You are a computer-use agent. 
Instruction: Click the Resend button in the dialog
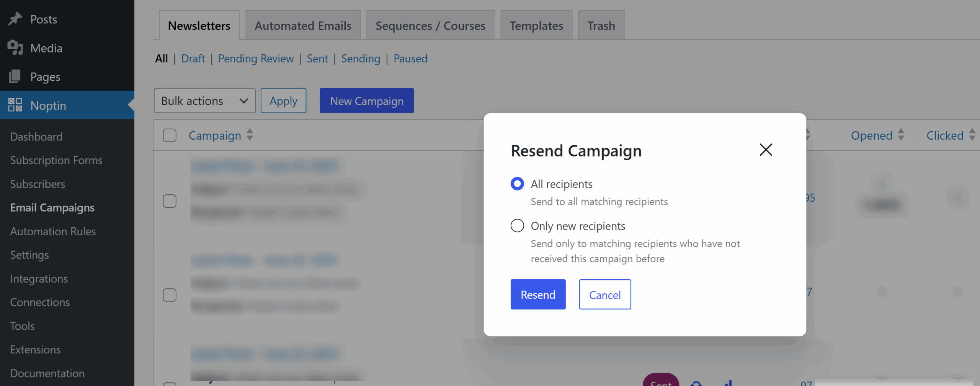tap(538, 294)
